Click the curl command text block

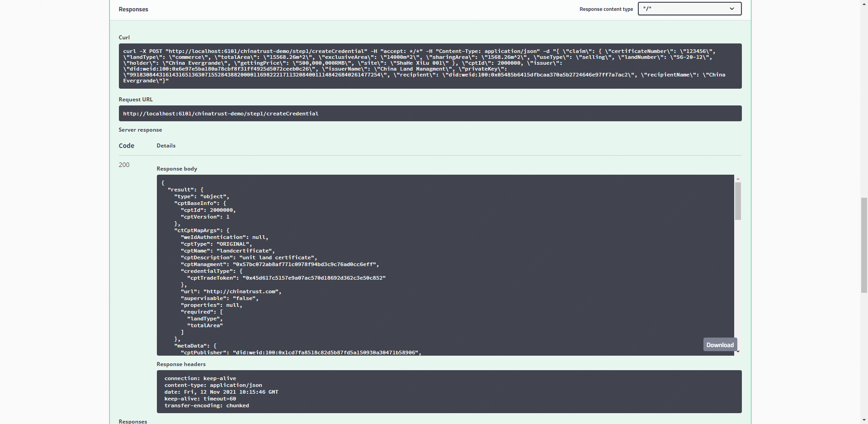[430, 66]
